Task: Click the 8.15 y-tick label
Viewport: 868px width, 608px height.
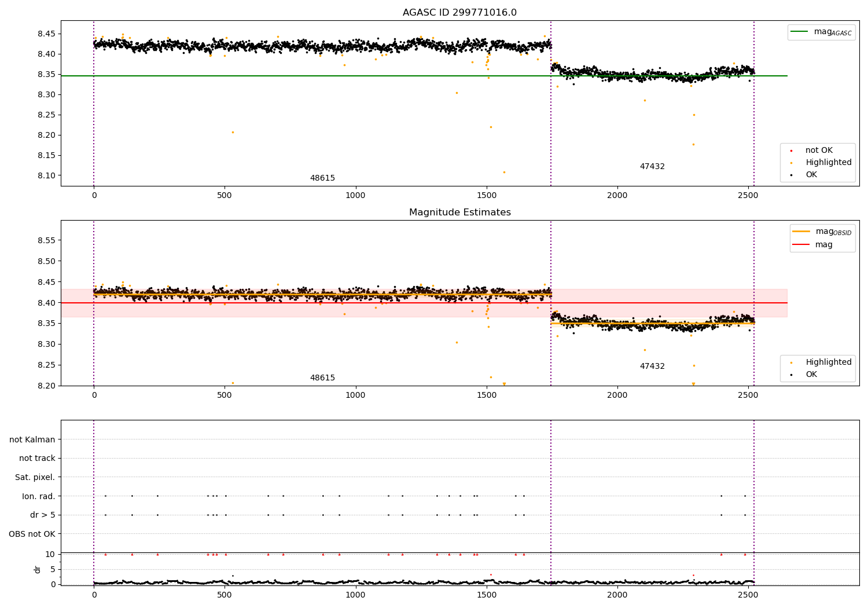Action: 46,156
